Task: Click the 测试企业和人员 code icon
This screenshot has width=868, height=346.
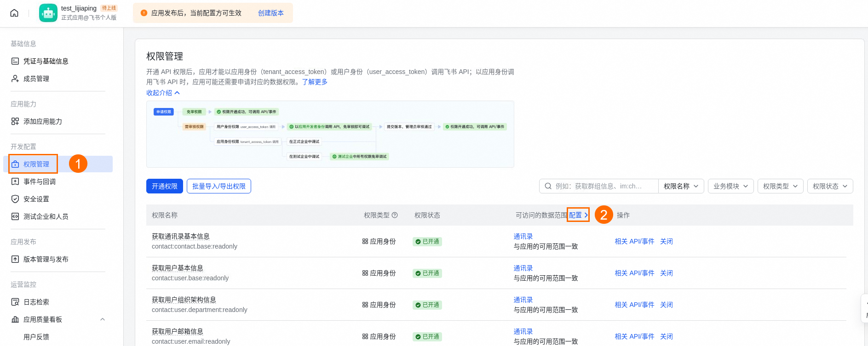Action: pyautogui.click(x=15, y=216)
